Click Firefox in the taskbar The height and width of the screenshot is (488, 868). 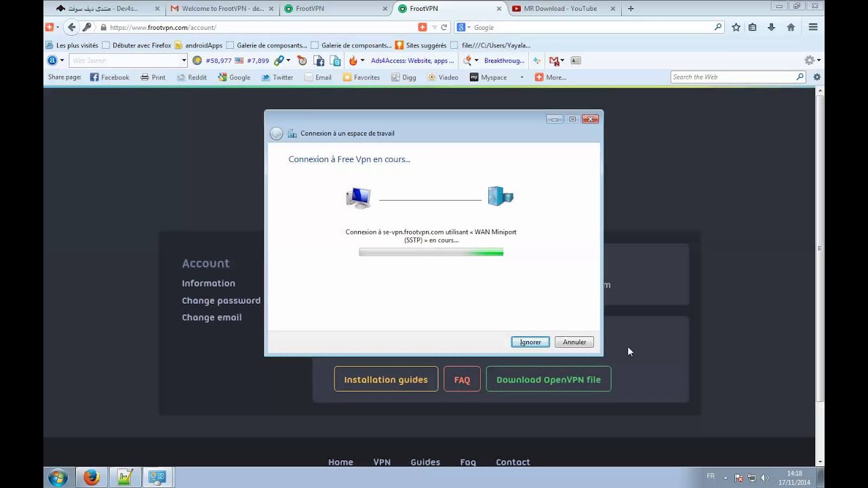pos(92,477)
